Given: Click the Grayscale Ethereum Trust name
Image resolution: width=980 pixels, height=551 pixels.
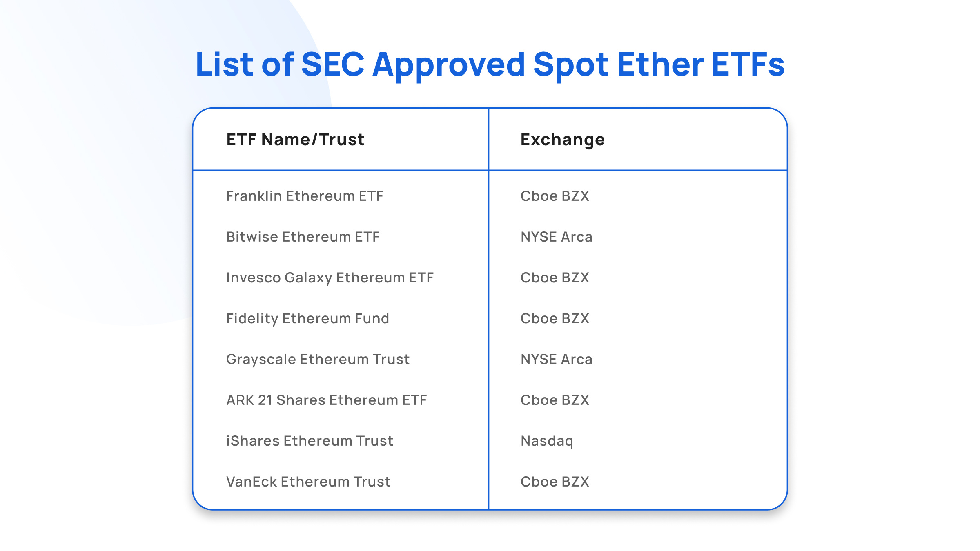Looking at the screenshot, I should point(318,359).
